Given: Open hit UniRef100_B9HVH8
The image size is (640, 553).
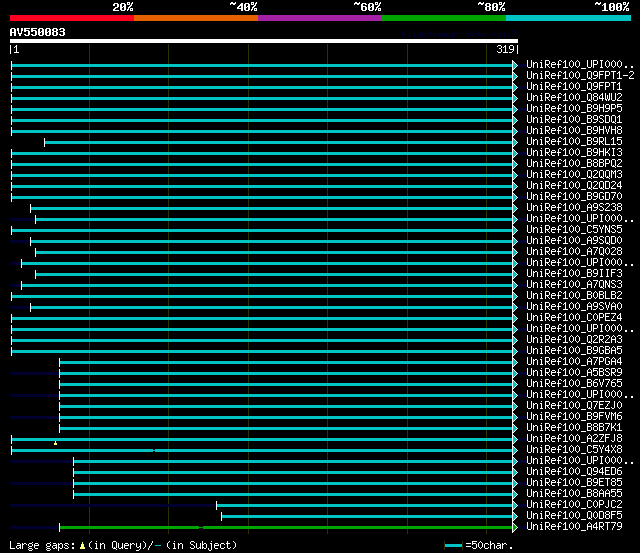Looking at the screenshot, I should 574,131.
